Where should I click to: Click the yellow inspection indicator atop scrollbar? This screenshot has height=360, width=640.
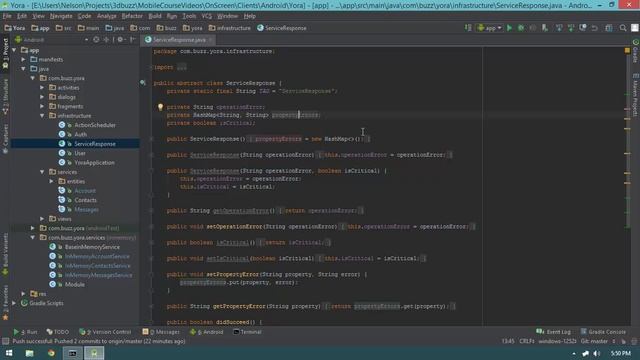pyautogui.click(x=627, y=51)
